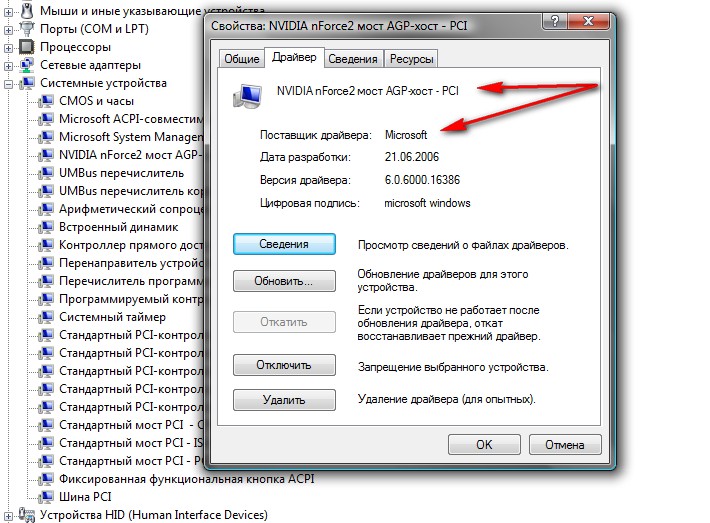This screenshot has width=710, height=523.
Task: Click the Сетевые адаптеры category icon
Action: click(27, 65)
